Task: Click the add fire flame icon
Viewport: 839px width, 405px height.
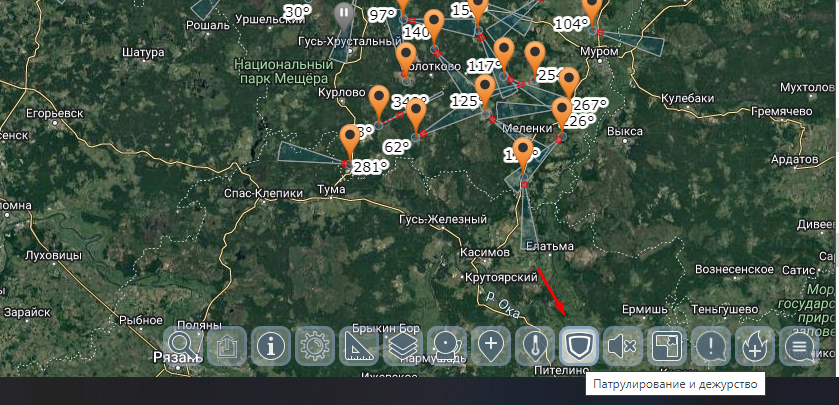Action: coord(754,347)
